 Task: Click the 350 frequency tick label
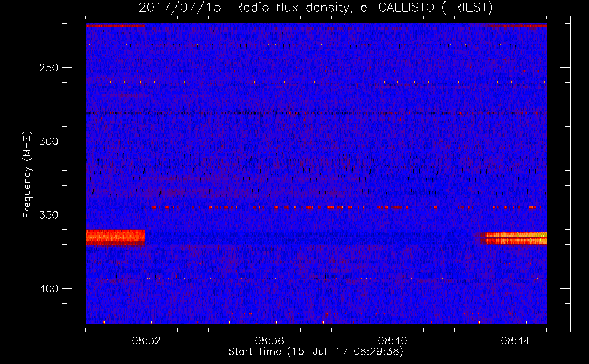(49, 215)
